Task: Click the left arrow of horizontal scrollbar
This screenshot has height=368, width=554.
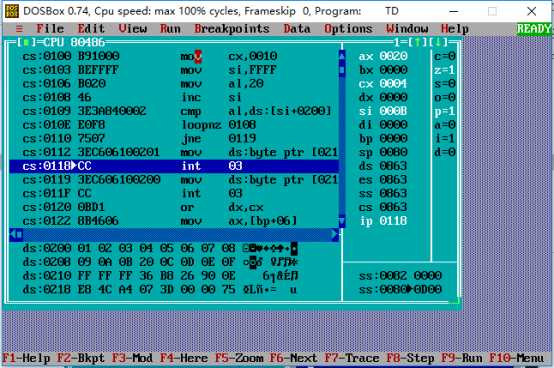Action: (x=13, y=234)
